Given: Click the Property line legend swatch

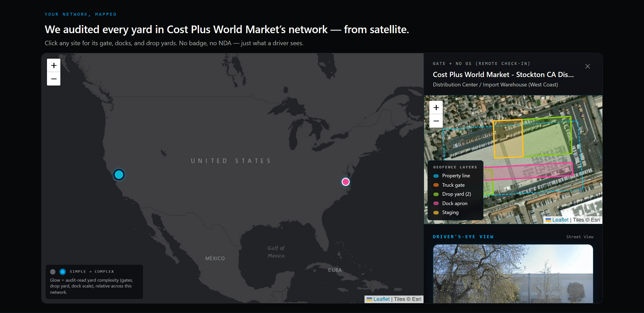Looking at the screenshot, I should (436, 176).
